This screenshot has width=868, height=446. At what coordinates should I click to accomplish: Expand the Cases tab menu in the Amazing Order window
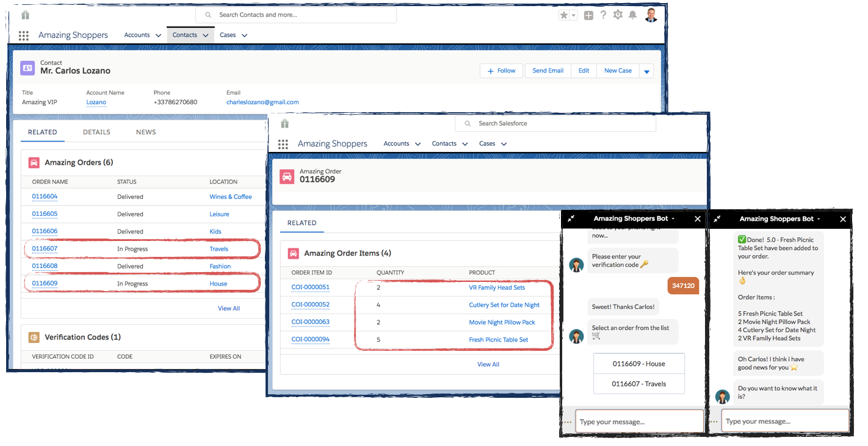pos(504,144)
